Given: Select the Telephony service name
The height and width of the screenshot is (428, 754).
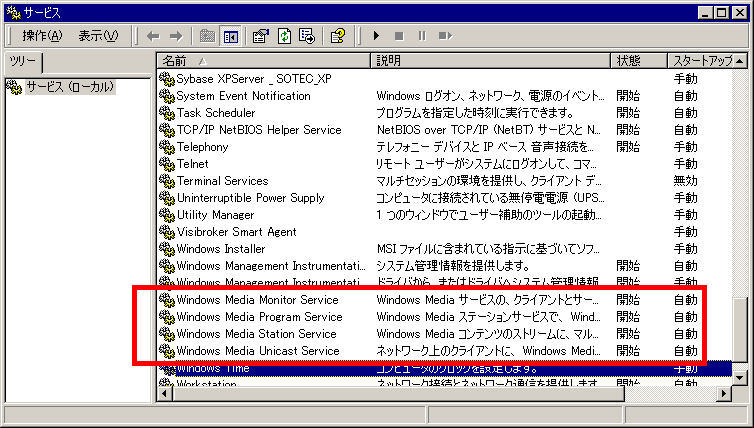Looking at the screenshot, I should pos(202,147).
